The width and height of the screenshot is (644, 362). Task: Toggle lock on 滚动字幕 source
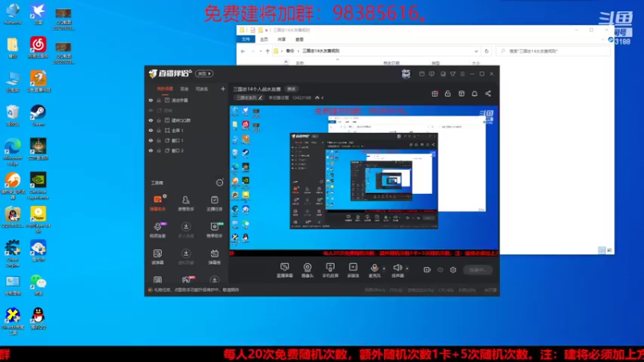coord(159,100)
